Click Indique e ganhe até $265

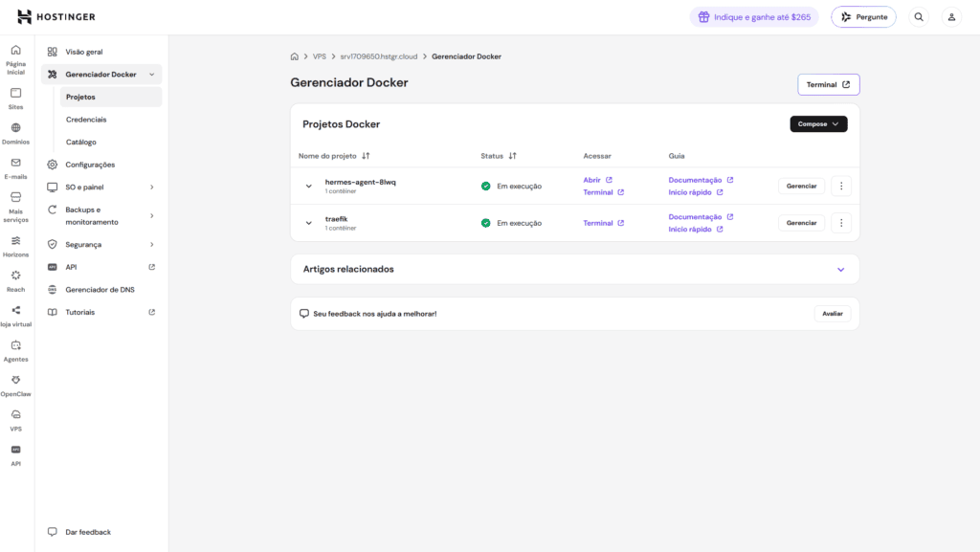coord(754,17)
